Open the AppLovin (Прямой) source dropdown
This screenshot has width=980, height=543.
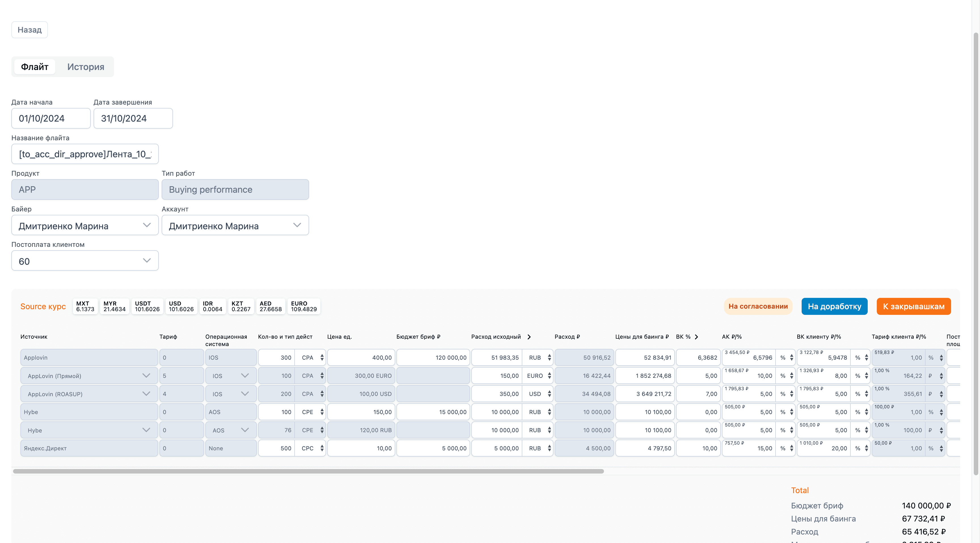coord(89,376)
